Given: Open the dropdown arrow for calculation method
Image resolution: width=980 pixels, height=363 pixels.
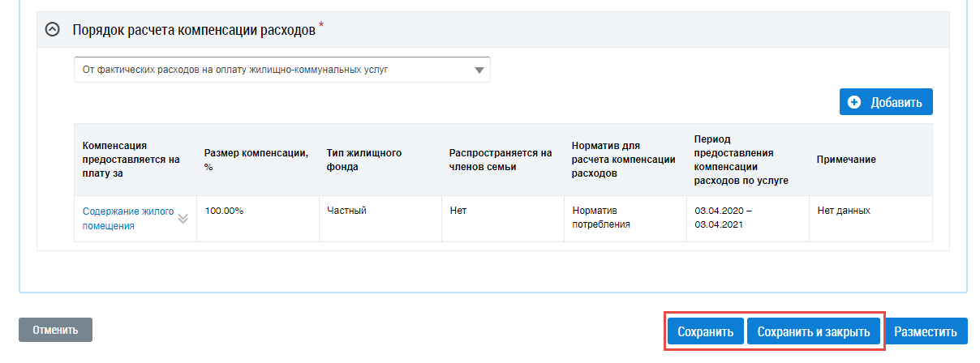Looking at the screenshot, I should click(x=479, y=70).
